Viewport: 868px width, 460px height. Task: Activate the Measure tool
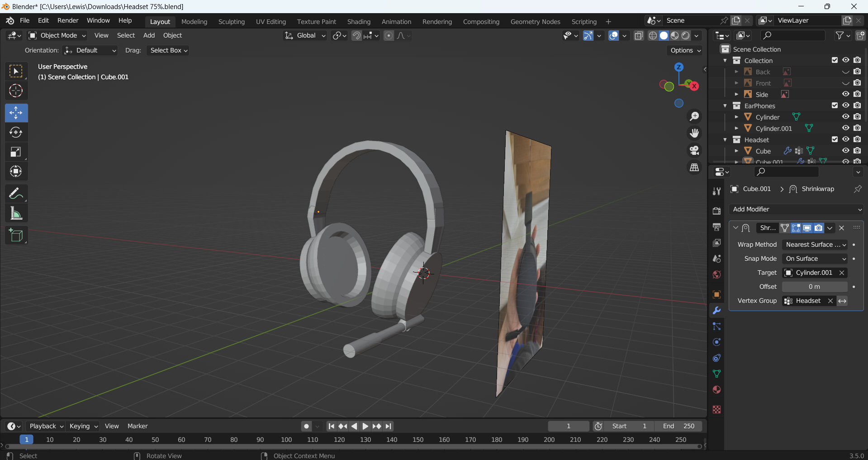pos(16,213)
